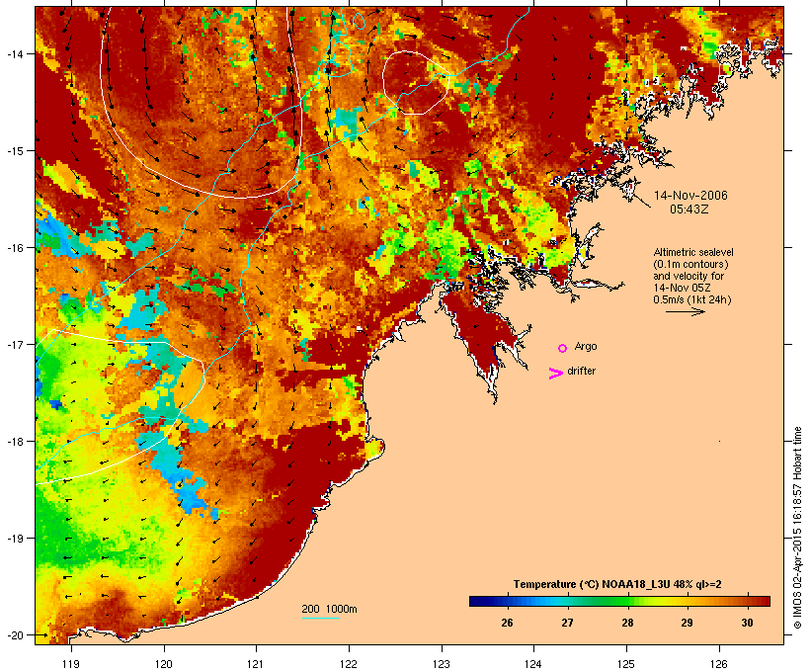Image resolution: width=810 pixels, height=672 pixels.
Task: Click the 30 tick on temperature scale
Action: [747, 623]
